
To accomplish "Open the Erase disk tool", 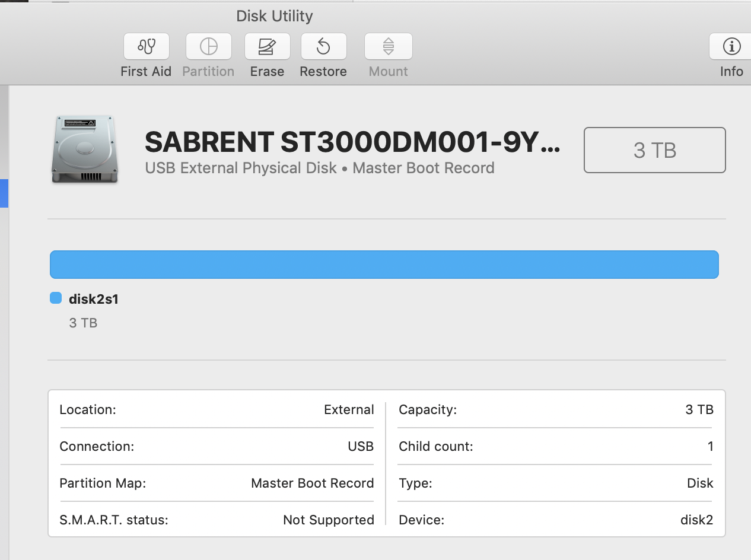I will click(x=267, y=46).
